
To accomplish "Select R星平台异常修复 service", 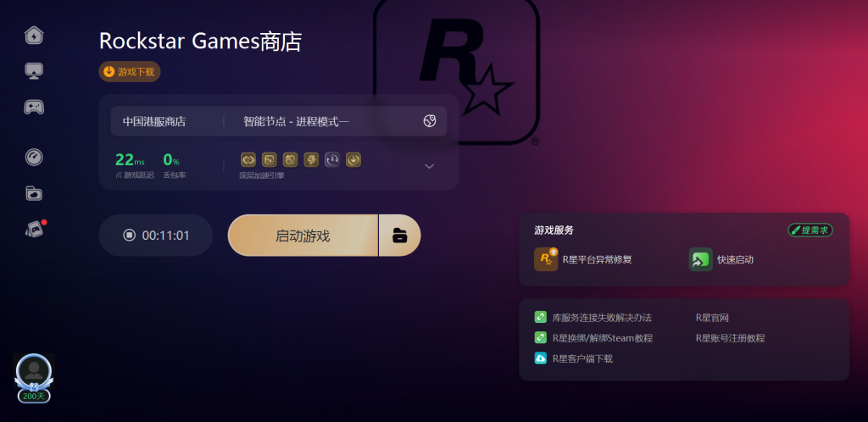I will [x=583, y=259].
